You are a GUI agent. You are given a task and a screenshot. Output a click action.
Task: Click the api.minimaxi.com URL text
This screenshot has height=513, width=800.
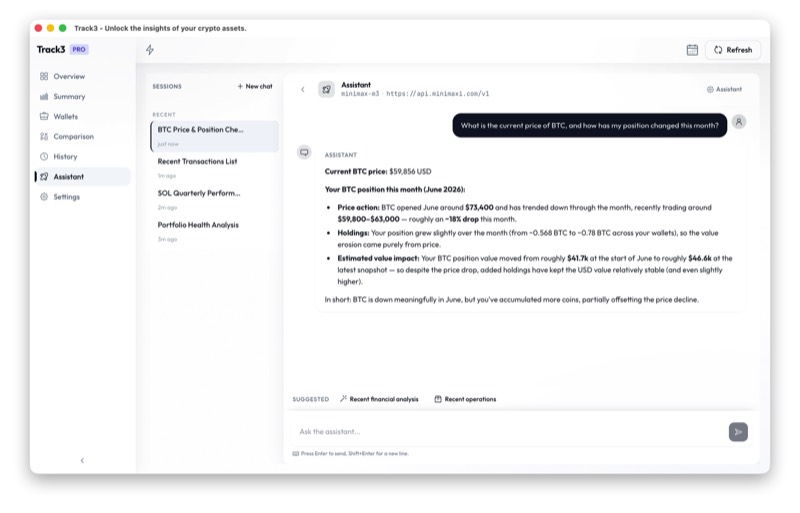point(438,94)
